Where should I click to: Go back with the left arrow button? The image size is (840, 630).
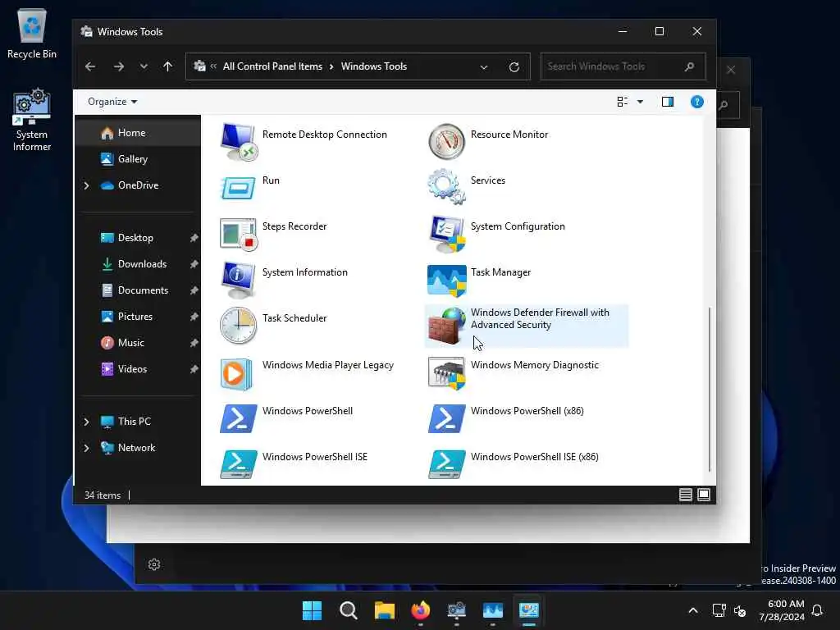click(90, 66)
